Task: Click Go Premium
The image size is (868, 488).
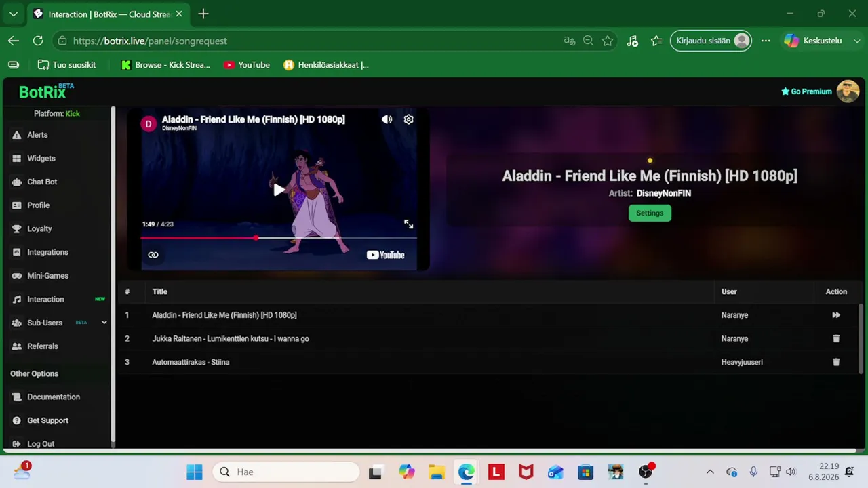Action: (806, 91)
